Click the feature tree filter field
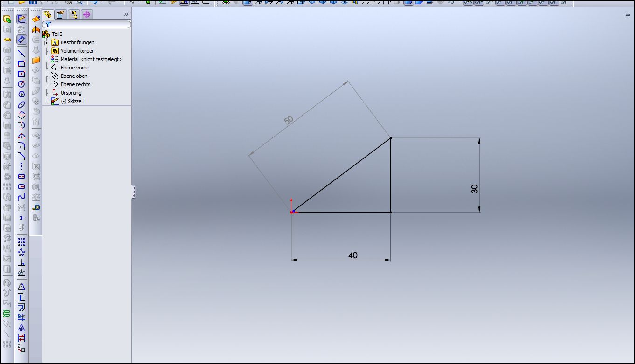The height and width of the screenshot is (364, 635). click(x=87, y=24)
